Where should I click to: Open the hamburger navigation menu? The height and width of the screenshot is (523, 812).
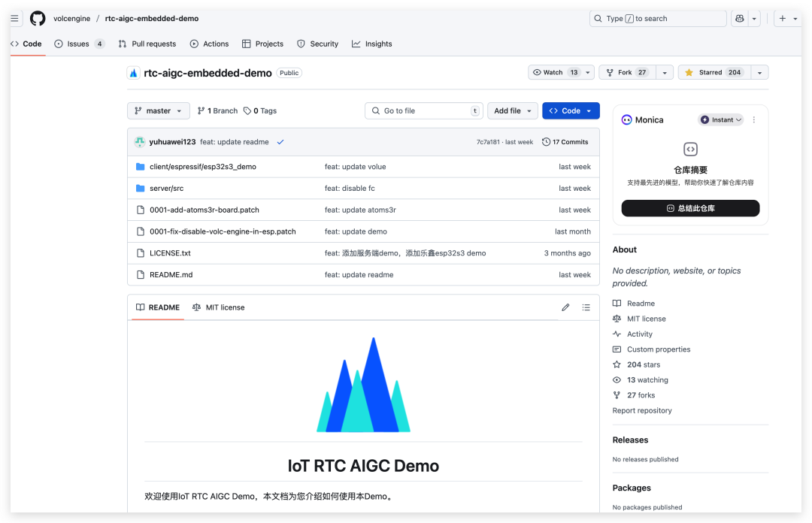coord(14,19)
